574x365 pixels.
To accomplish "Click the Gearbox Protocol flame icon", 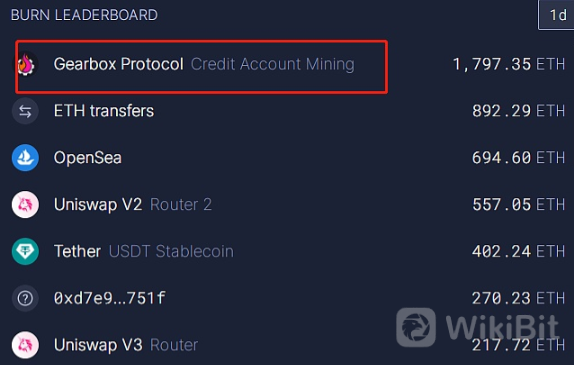I will pos(26,64).
